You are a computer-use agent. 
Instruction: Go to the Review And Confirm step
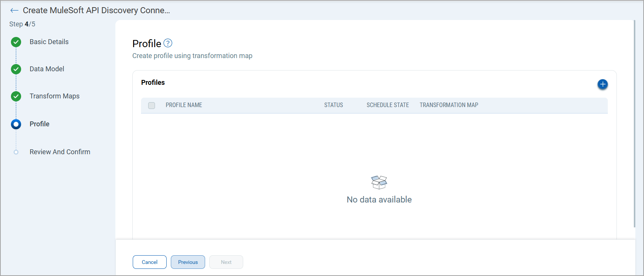tap(60, 152)
